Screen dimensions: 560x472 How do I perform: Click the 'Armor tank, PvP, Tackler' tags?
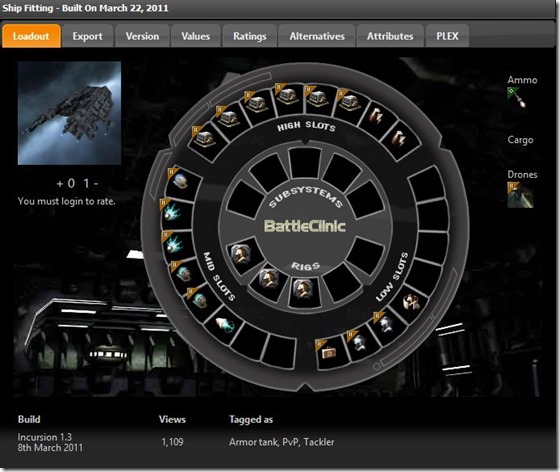[x=281, y=442]
